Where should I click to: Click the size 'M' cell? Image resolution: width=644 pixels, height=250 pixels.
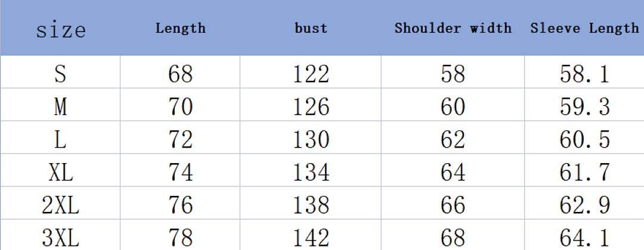tap(60, 107)
